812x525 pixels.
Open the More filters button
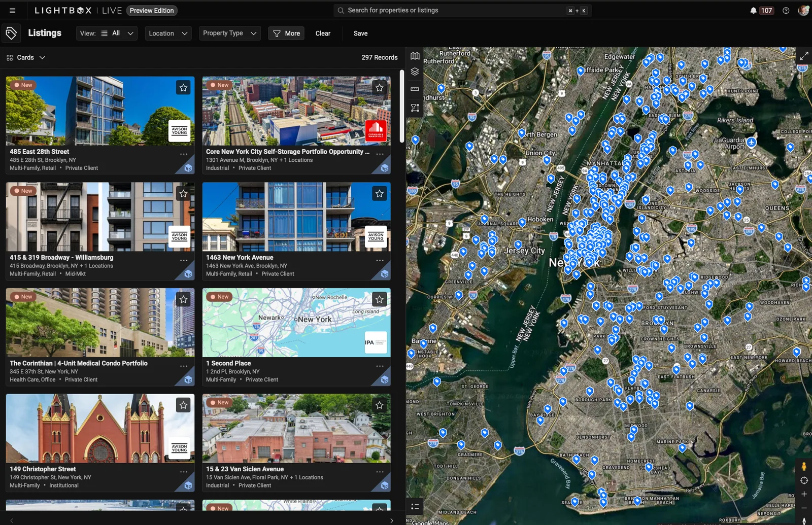[x=286, y=33]
